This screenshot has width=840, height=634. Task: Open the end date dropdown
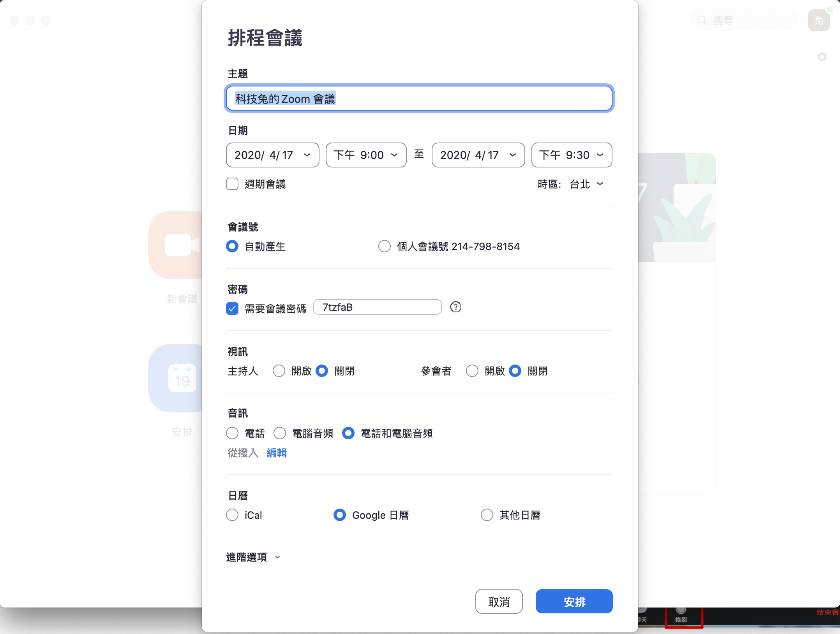[478, 155]
